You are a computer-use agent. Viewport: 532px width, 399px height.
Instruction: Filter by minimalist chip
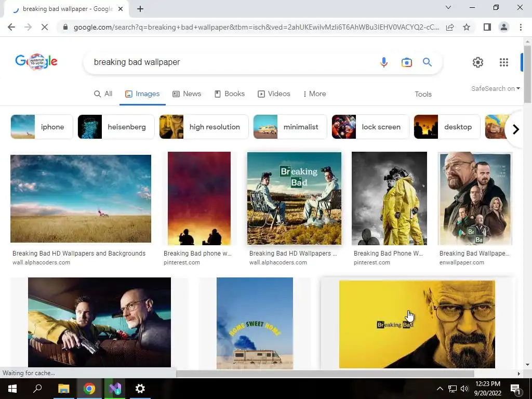290,127
